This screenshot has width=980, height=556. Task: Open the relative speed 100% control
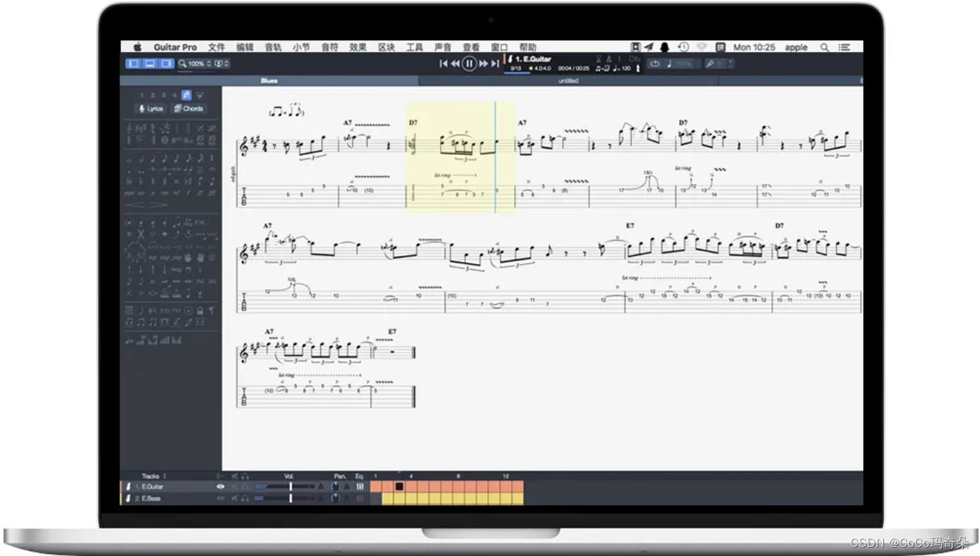(680, 64)
